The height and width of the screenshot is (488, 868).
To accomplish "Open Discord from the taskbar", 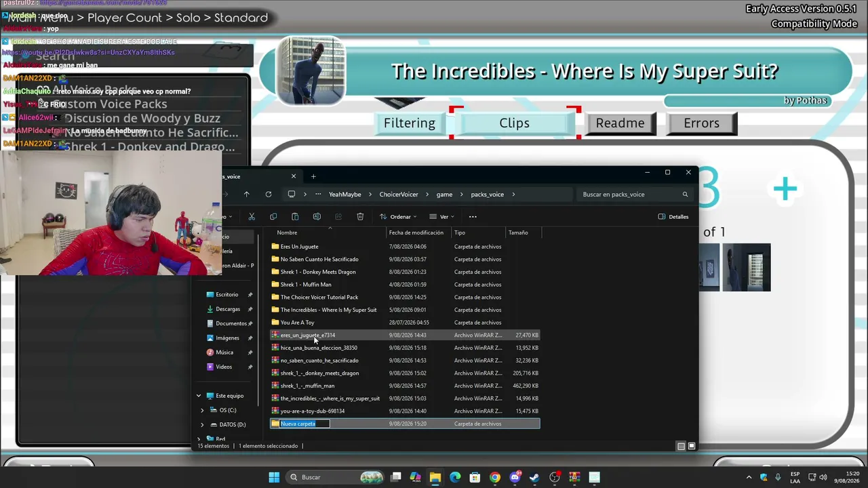I will (515, 477).
